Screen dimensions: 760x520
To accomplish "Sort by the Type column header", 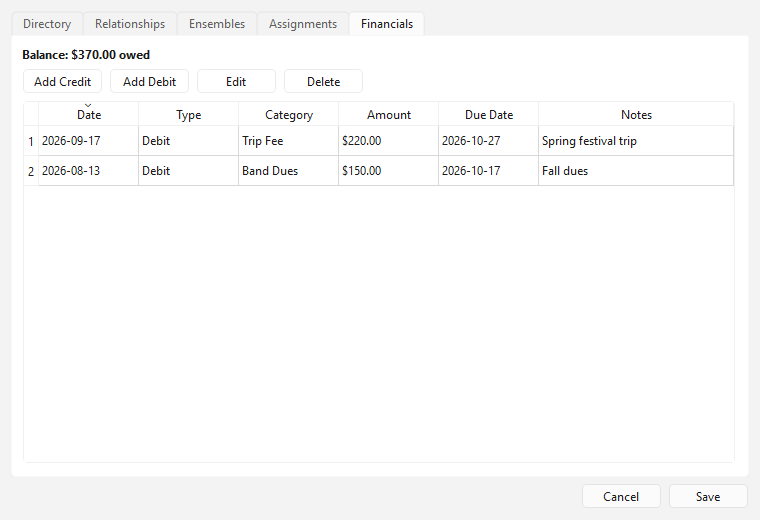I will (x=189, y=114).
